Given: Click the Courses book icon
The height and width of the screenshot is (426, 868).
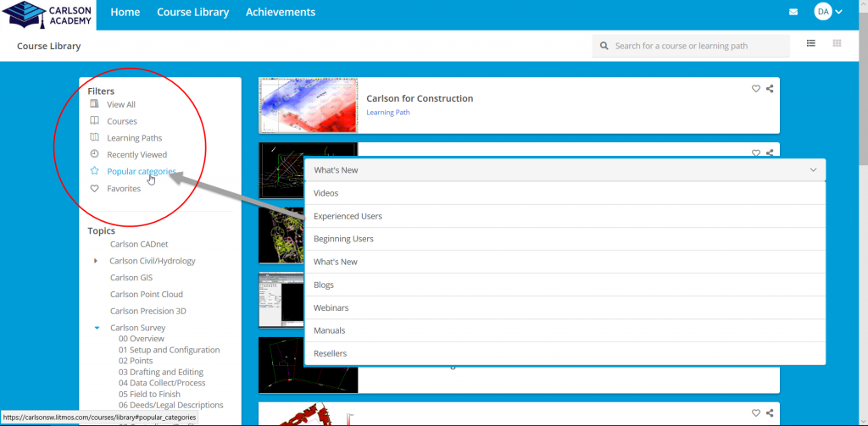Looking at the screenshot, I should 95,120.
